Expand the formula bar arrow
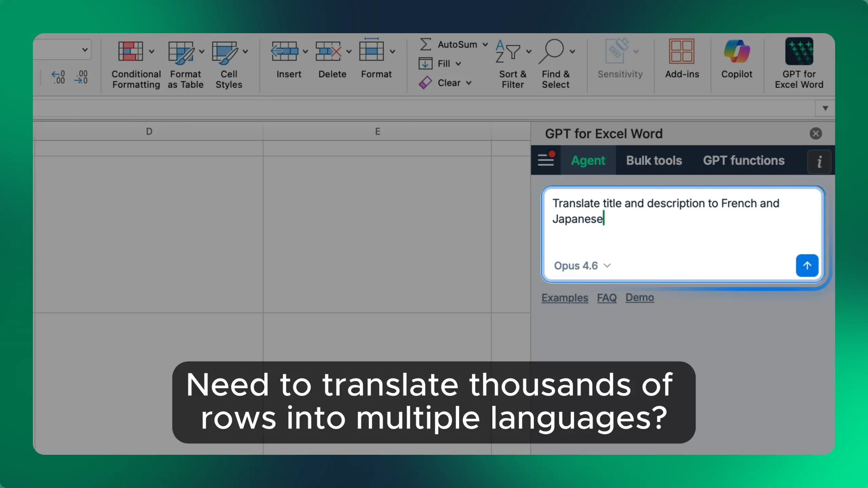 coord(825,108)
